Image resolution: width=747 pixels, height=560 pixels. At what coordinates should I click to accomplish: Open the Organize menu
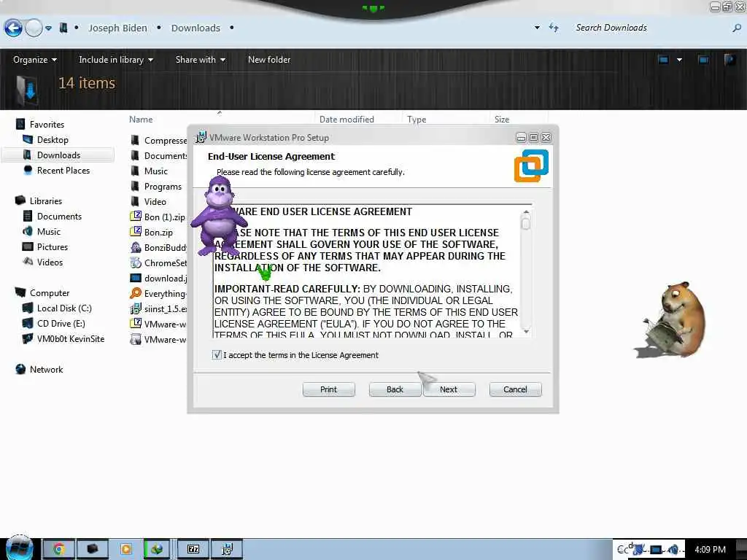(x=35, y=60)
